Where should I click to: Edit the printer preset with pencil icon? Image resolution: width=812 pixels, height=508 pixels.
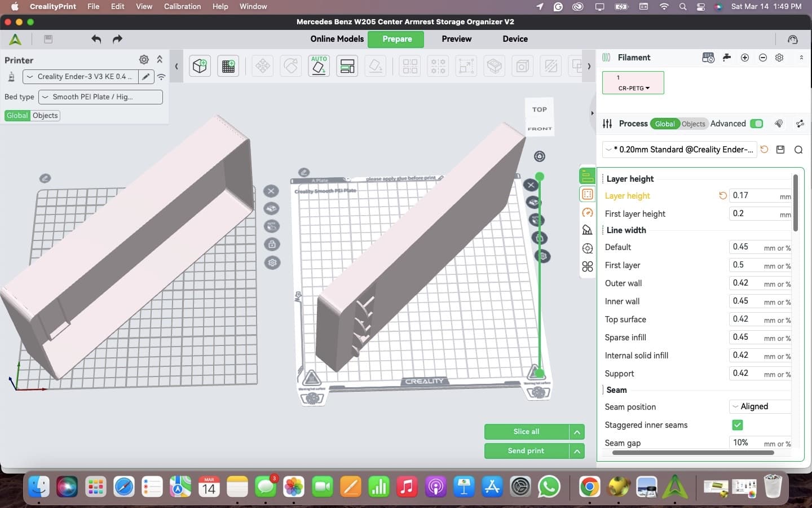click(x=146, y=77)
